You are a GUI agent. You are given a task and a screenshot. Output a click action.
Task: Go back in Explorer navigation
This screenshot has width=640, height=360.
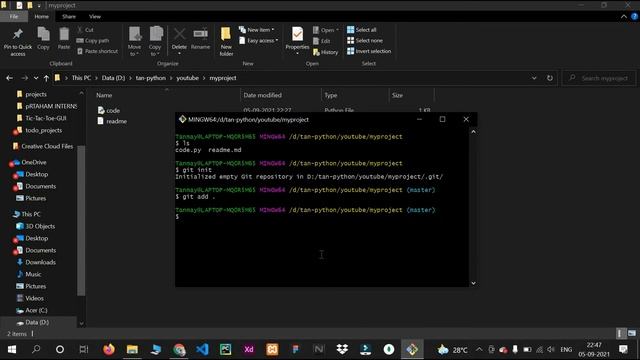pos(9,78)
